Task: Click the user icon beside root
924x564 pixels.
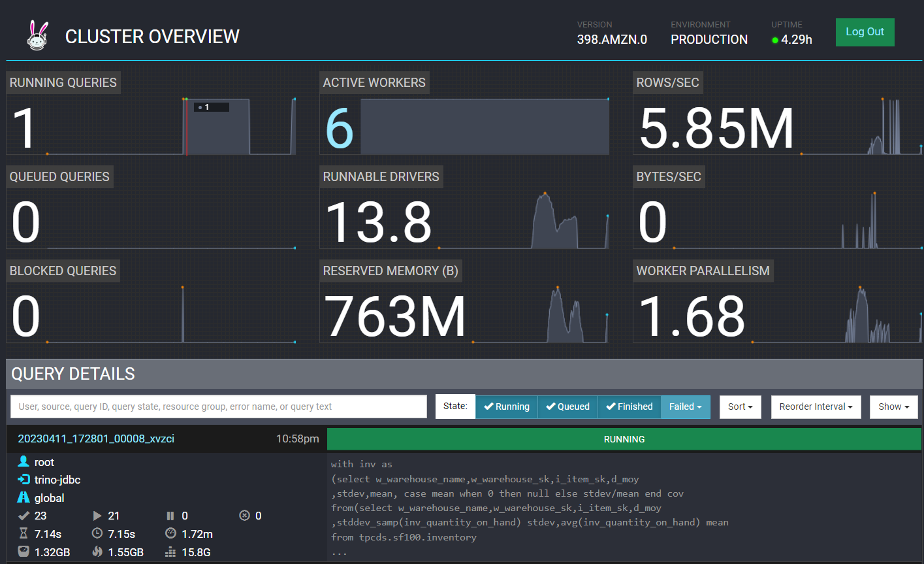Action: point(24,462)
